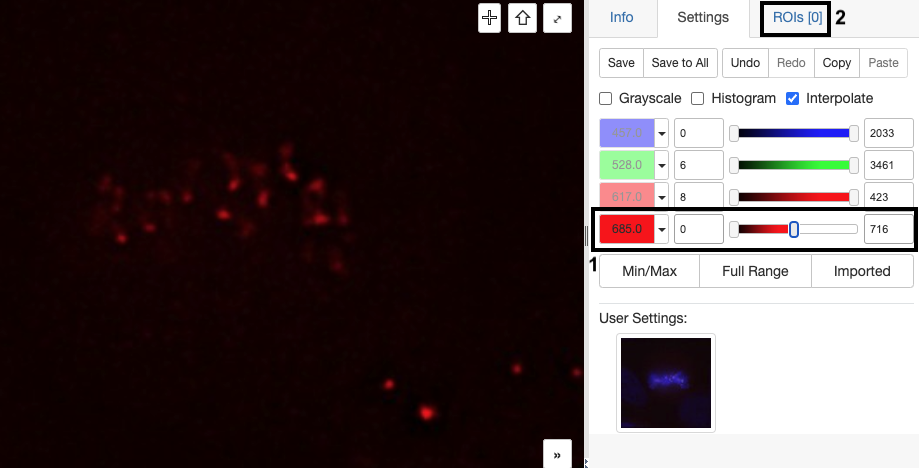Image resolution: width=919 pixels, height=468 pixels.
Task: Click the Redo button
Action: (x=791, y=63)
